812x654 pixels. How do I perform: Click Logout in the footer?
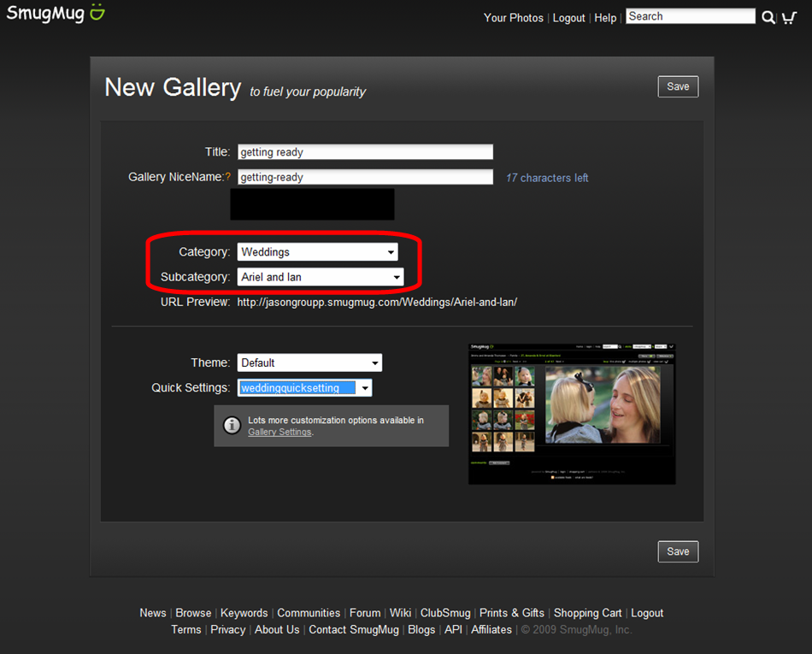pos(647,613)
